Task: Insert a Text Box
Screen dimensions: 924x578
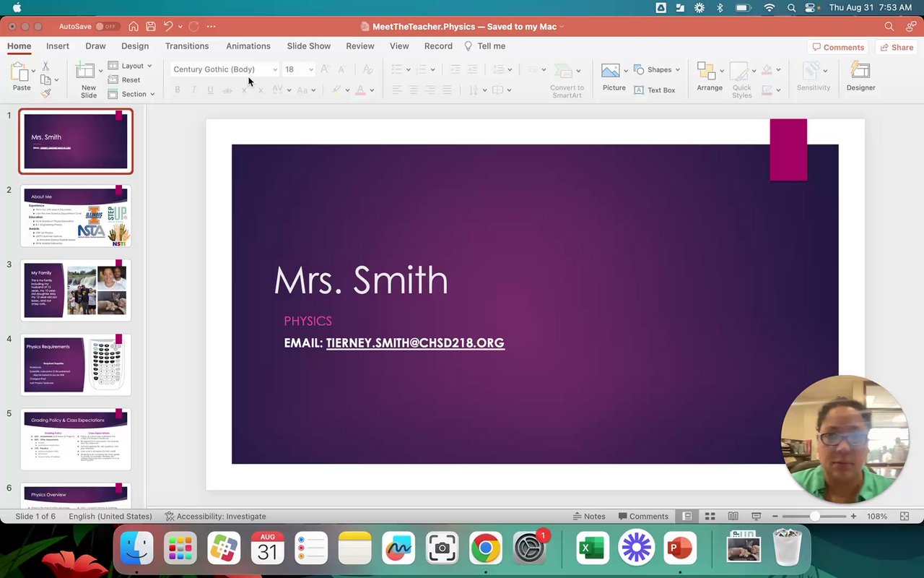Action: click(655, 90)
